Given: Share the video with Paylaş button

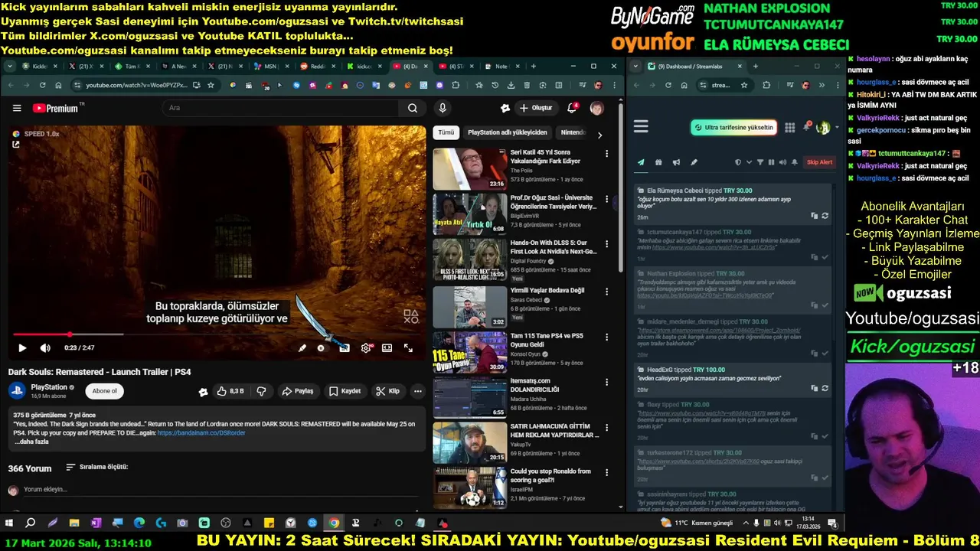Looking at the screenshot, I should [298, 391].
